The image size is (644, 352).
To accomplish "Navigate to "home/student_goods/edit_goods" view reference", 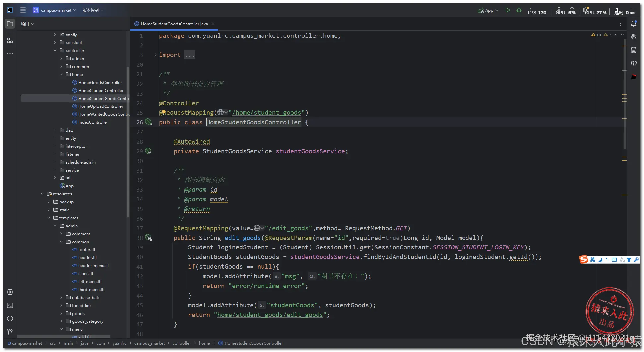I will tap(270, 315).
